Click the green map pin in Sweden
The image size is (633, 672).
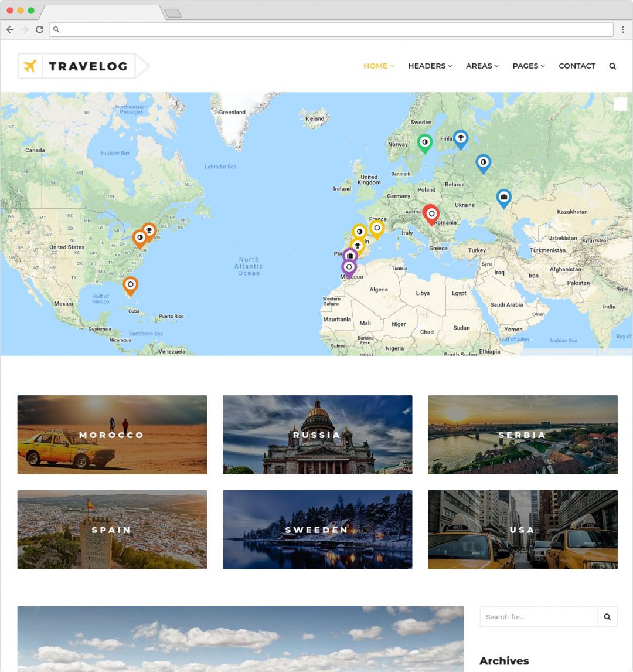pos(424,142)
